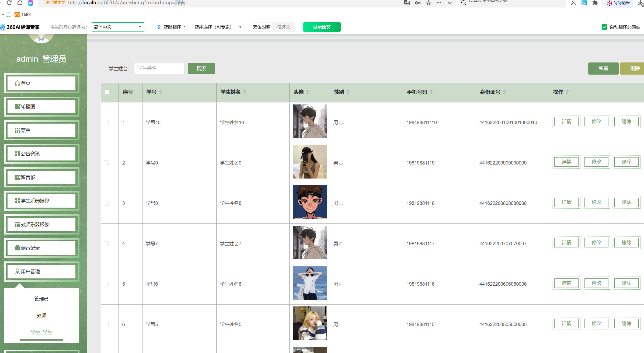Expand 智能选择 (AI专家) dropdown
The height and width of the screenshot is (353, 644).
(x=218, y=27)
